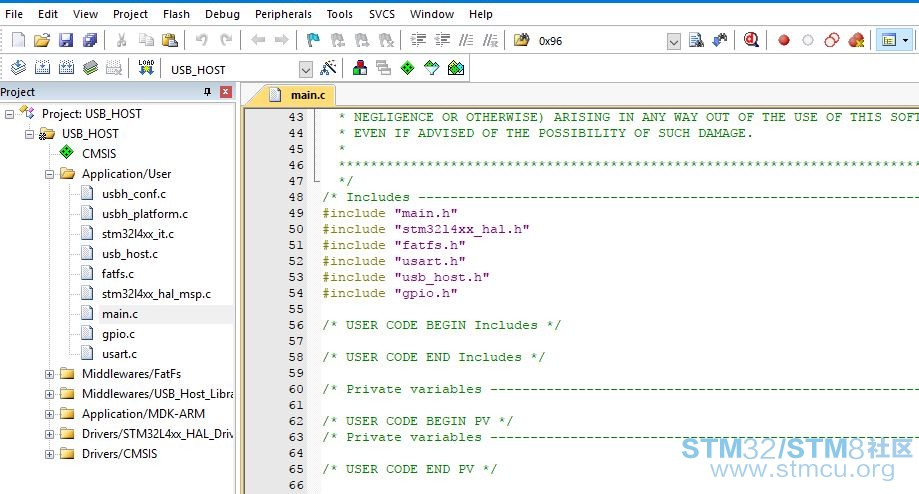Open the Flash menu
Viewport: 919px width, 494px height.
[x=176, y=14]
